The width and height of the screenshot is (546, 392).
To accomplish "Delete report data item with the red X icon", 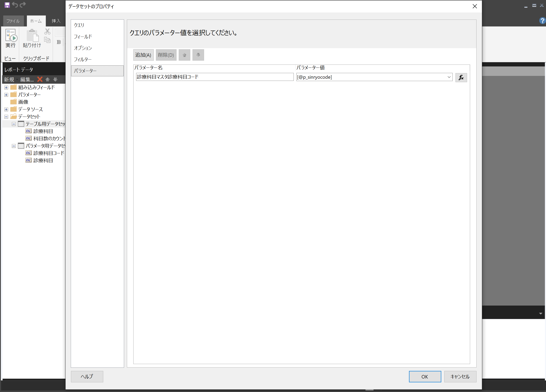I will click(40, 80).
